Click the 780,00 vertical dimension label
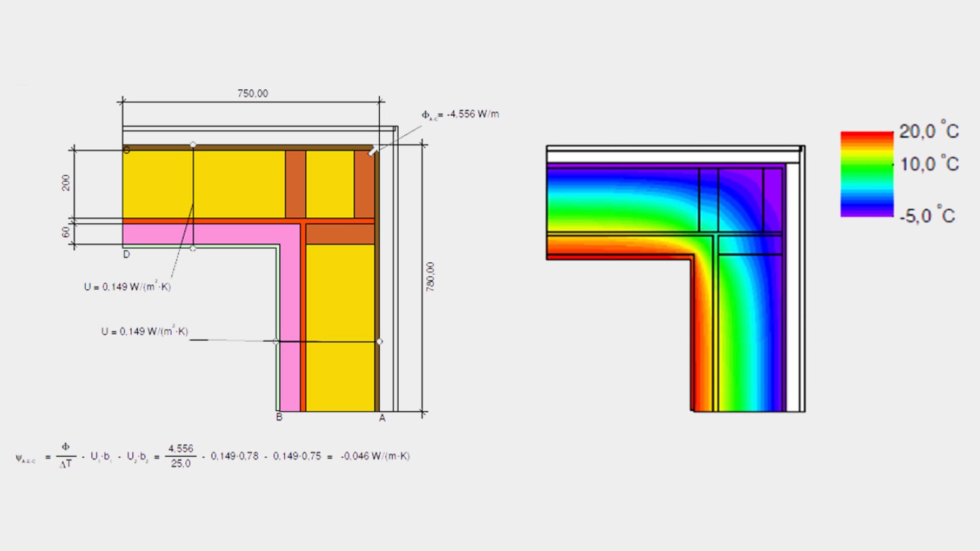This screenshot has height=551, width=980. pos(430,277)
